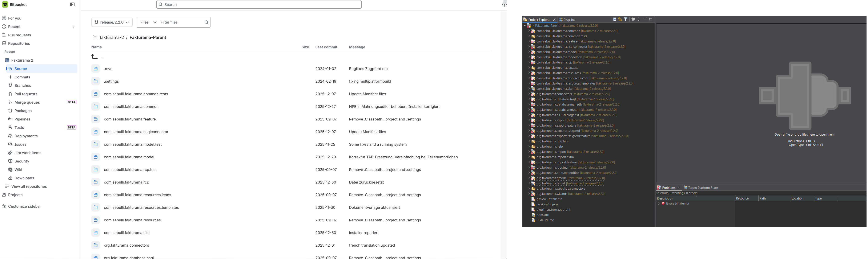The height and width of the screenshot is (259, 868).
Task: Switch to the Plug-ins tab
Action: pyautogui.click(x=567, y=20)
